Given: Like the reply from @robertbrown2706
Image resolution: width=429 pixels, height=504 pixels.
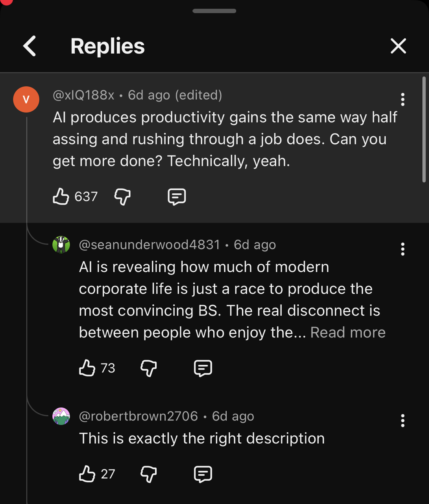Looking at the screenshot, I should (87, 474).
